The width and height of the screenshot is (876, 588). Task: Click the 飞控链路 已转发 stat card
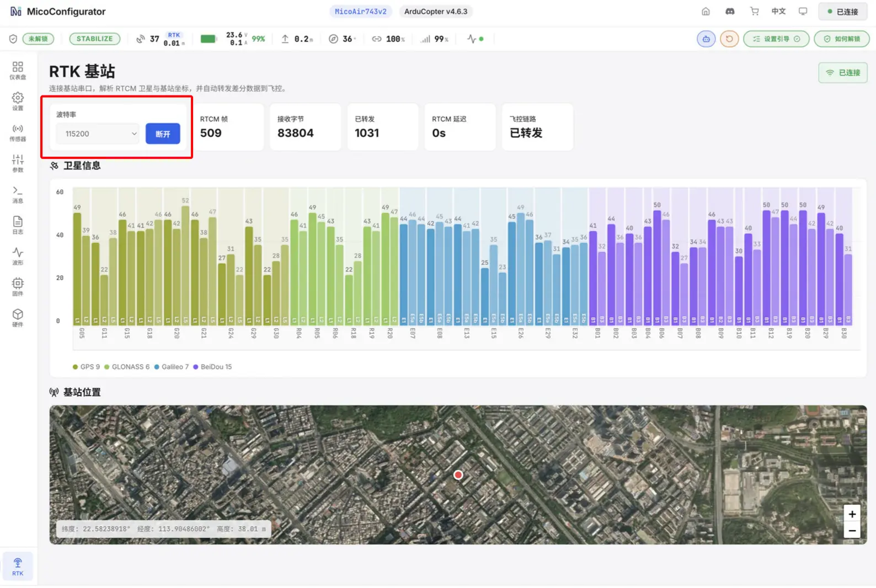click(537, 127)
